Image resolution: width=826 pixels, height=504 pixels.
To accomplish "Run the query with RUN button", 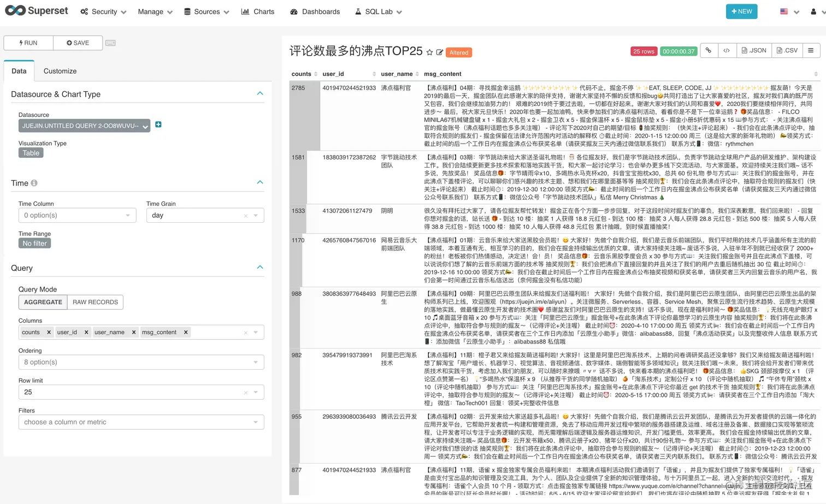I will tap(28, 43).
